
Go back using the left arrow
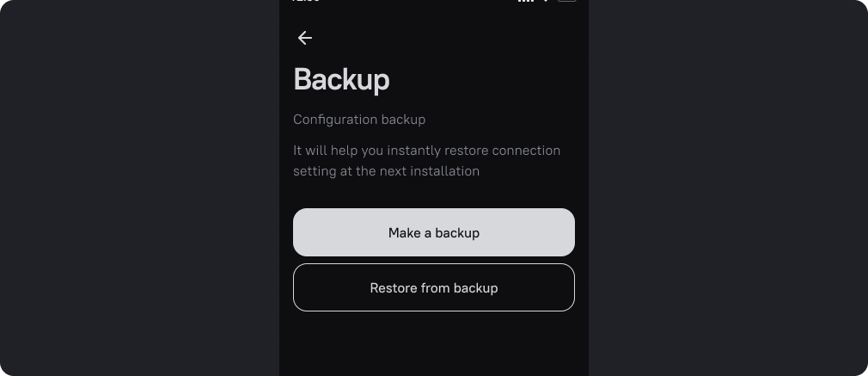point(305,38)
